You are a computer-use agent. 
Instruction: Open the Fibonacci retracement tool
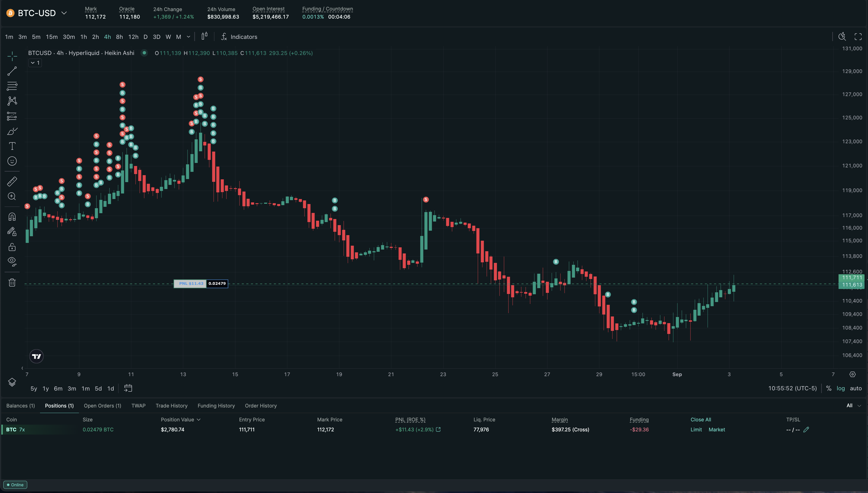coord(12,86)
